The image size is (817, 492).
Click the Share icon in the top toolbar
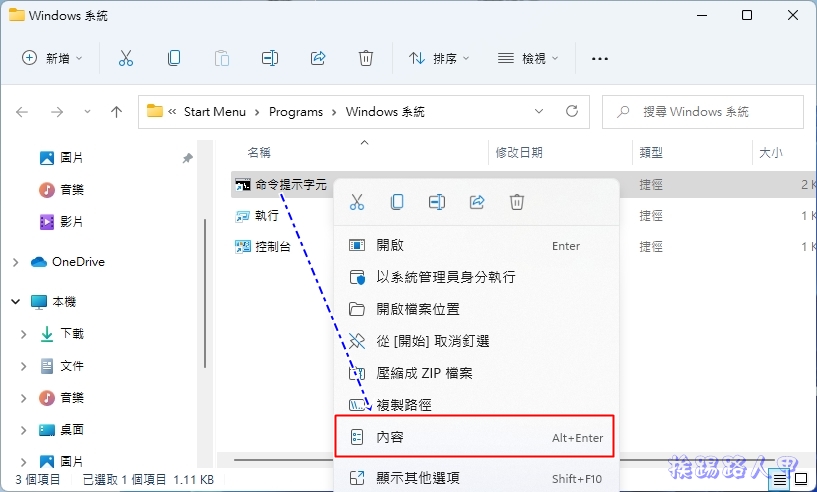coord(318,58)
